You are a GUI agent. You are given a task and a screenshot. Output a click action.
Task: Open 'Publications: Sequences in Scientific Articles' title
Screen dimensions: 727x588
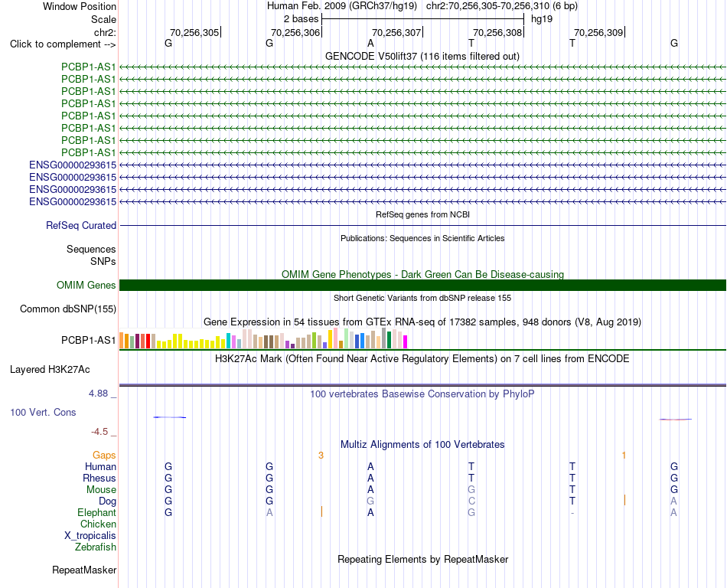422,238
